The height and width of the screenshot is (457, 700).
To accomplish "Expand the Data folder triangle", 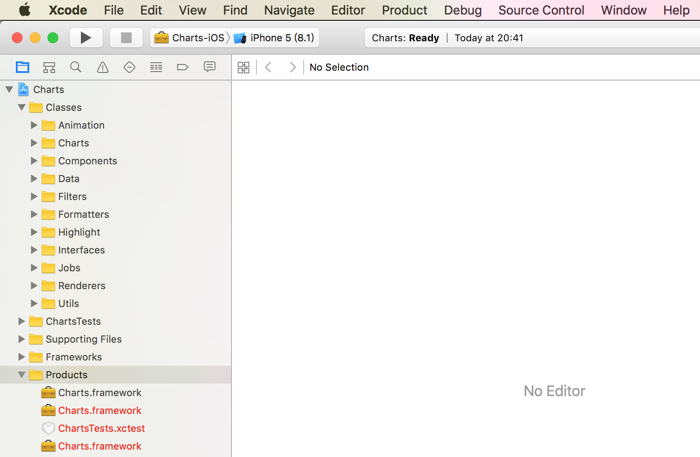I will [x=34, y=179].
